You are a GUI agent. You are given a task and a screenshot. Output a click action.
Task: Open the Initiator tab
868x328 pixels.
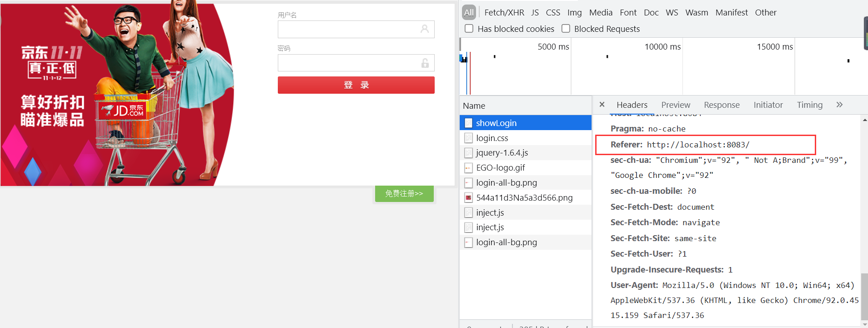(x=768, y=105)
